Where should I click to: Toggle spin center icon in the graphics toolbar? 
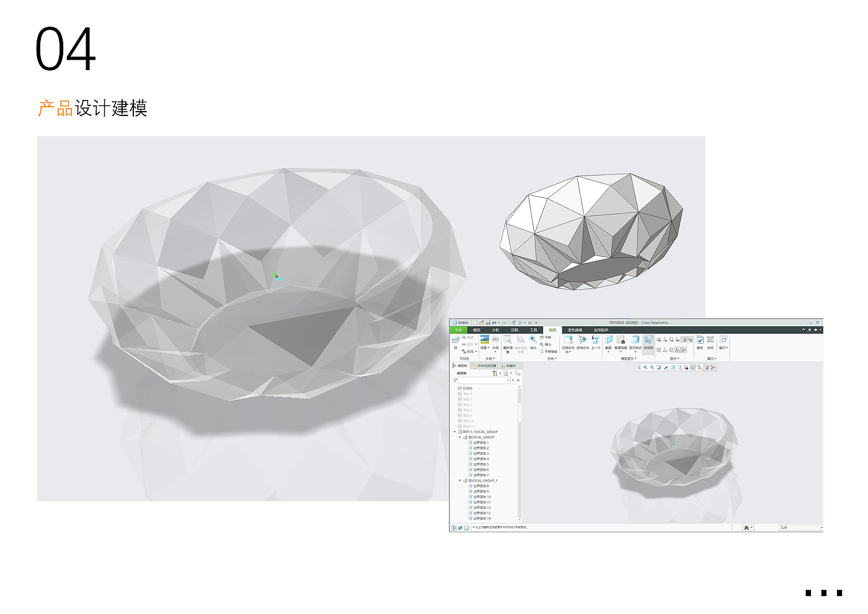click(x=713, y=367)
